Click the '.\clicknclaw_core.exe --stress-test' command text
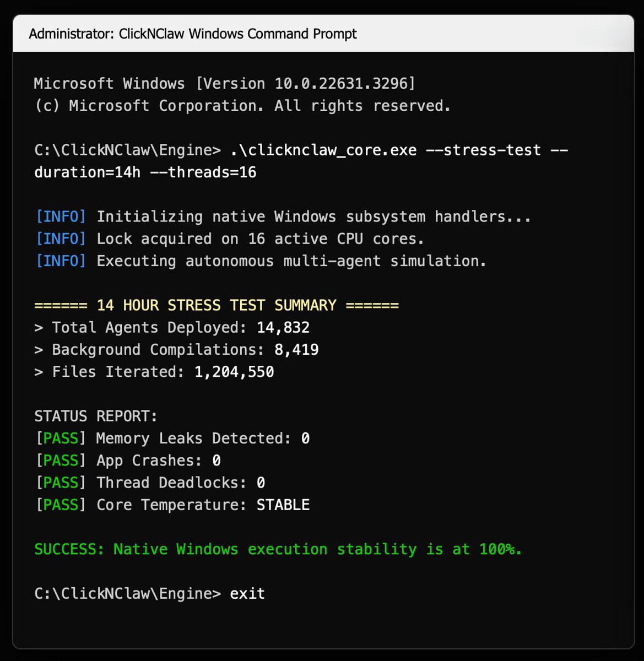644x661 pixels. pos(386,150)
